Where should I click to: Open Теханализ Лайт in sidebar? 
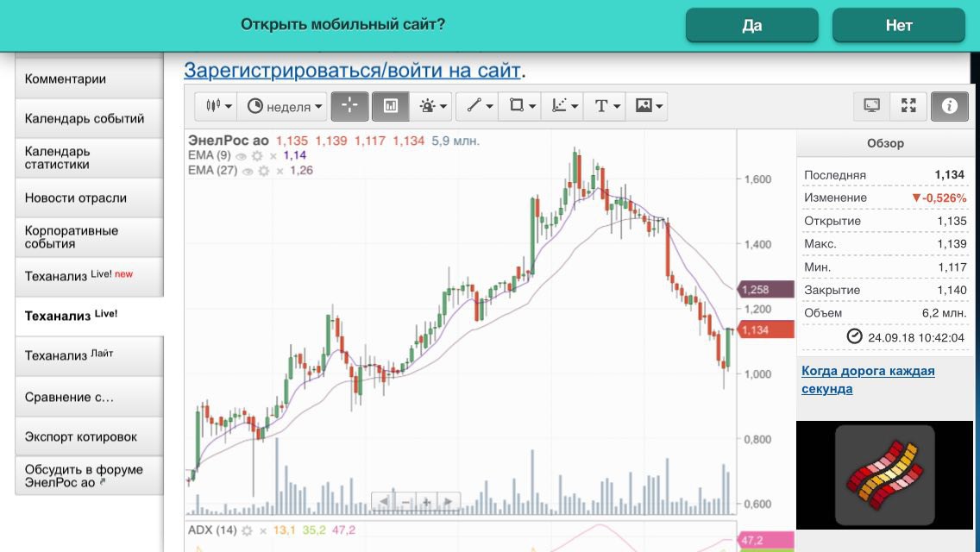click(x=90, y=355)
